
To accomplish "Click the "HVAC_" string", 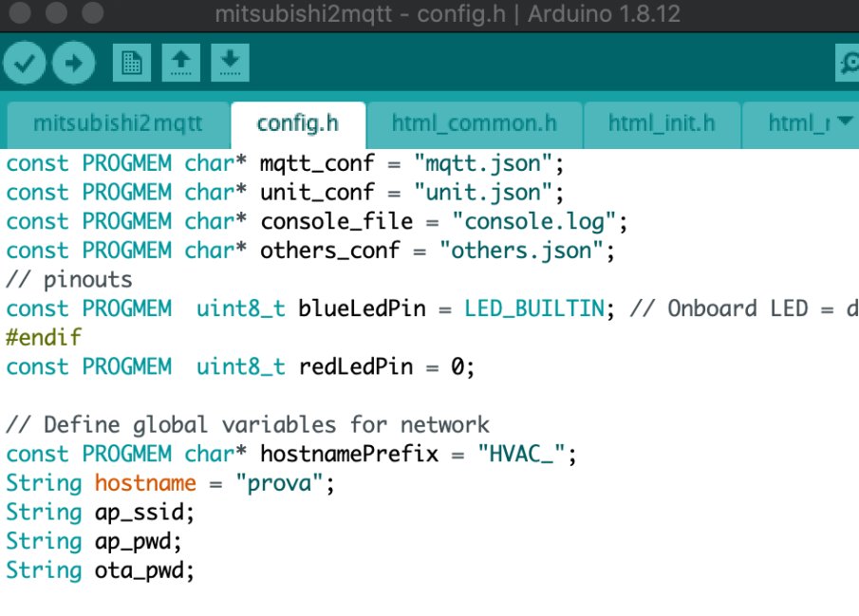I will tap(521, 455).
